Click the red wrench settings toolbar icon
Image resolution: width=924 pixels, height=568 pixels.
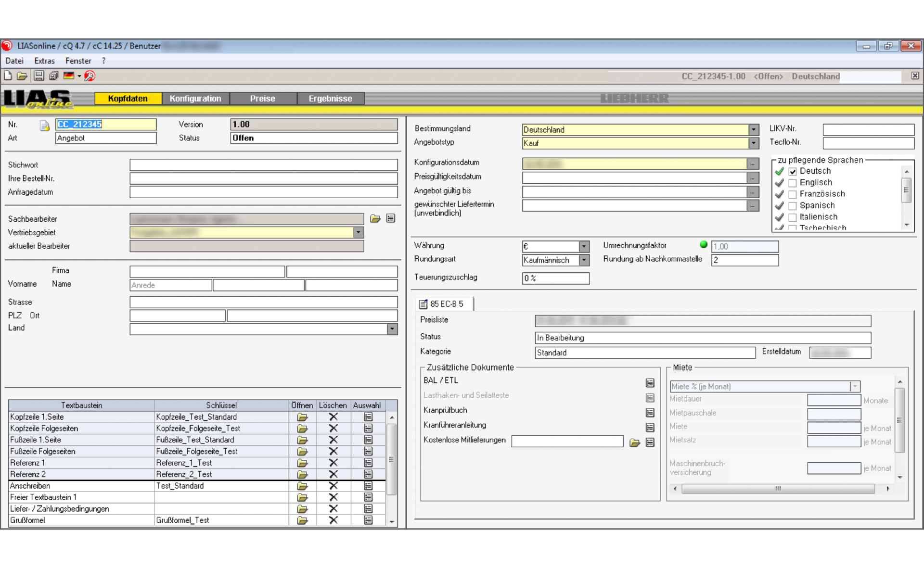click(x=90, y=76)
